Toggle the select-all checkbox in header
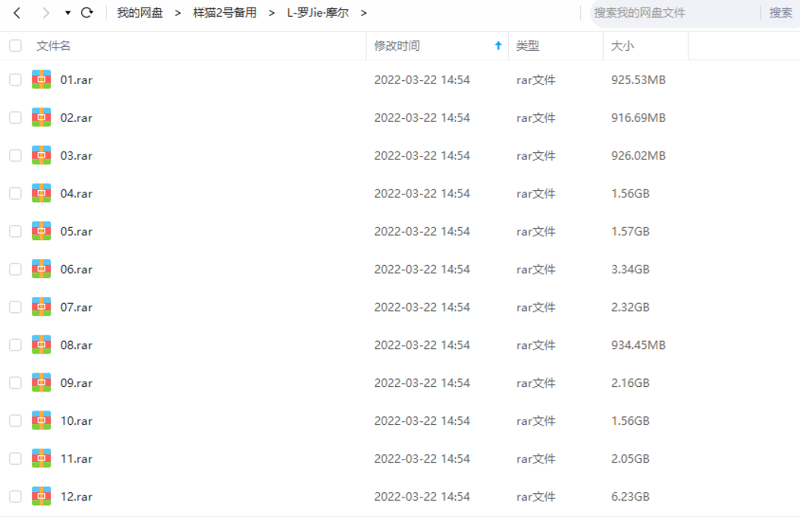This screenshot has width=800, height=518. (x=15, y=46)
